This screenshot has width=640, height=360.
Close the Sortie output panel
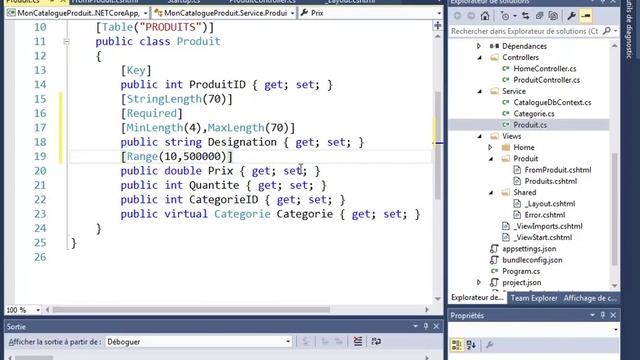click(x=436, y=326)
